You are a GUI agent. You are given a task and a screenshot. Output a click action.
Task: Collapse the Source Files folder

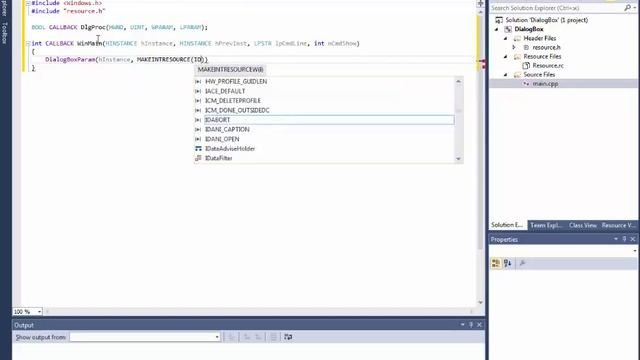coord(506,75)
